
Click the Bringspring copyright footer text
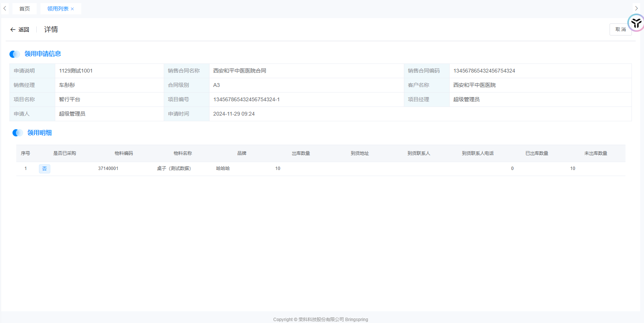[320, 320]
